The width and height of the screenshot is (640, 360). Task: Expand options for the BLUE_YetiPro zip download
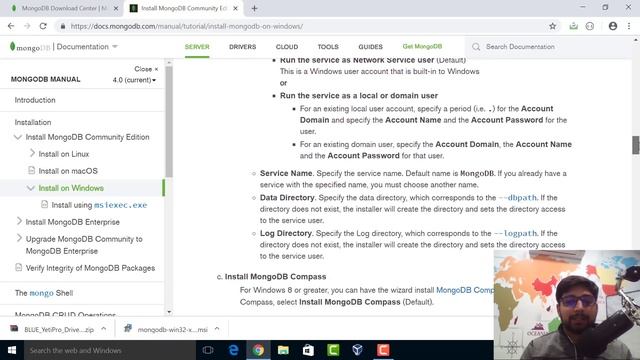point(104,329)
